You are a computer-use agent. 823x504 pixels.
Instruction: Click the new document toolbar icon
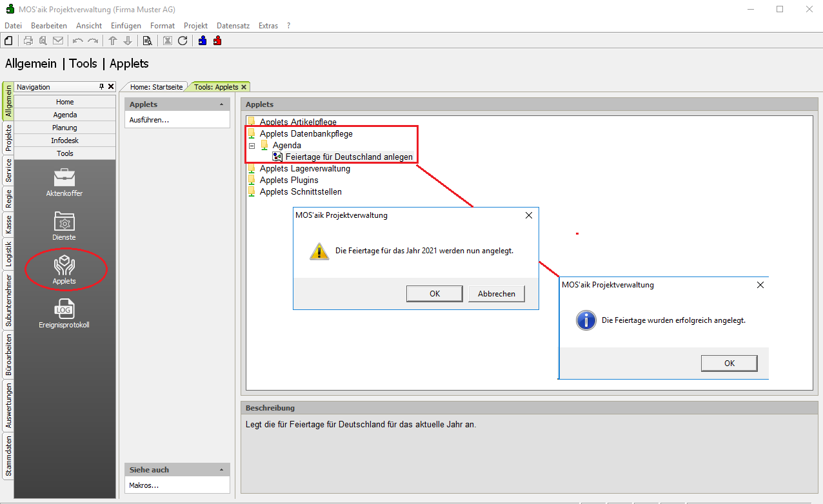(x=8, y=41)
